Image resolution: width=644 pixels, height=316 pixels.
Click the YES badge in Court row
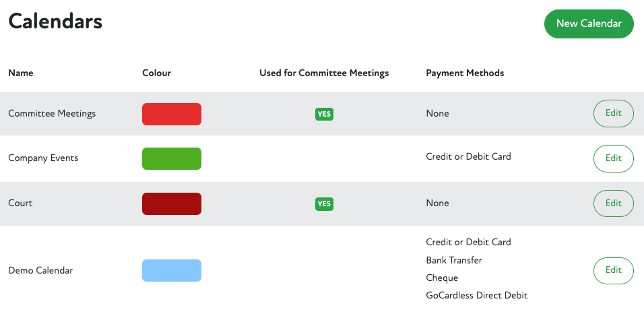pyautogui.click(x=324, y=203)
